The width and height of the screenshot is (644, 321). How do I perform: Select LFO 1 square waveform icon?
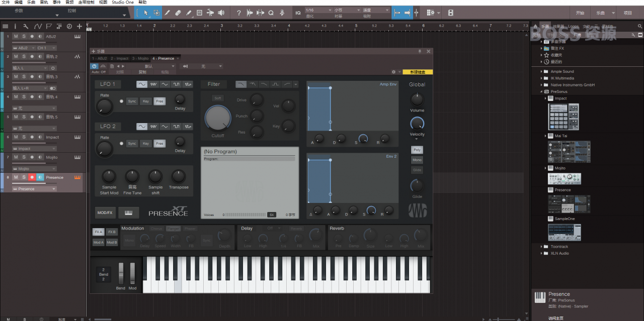pyautogui.click(x=177, y=84)
